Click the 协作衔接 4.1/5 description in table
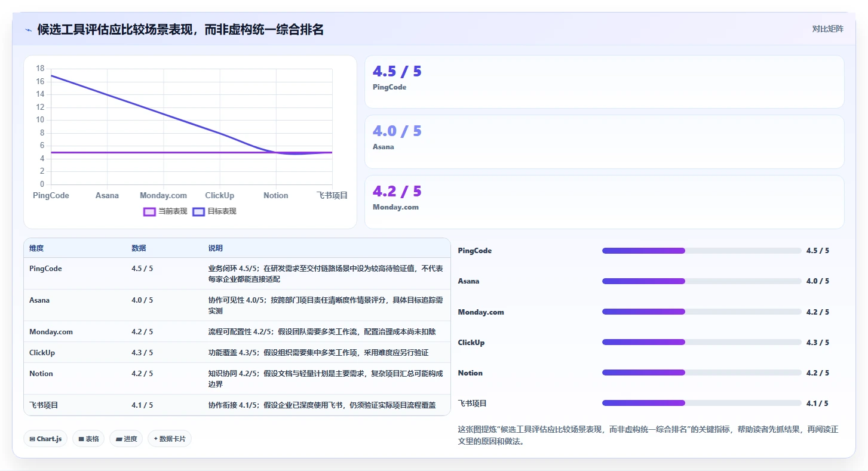868x471 pixels. 322,405
